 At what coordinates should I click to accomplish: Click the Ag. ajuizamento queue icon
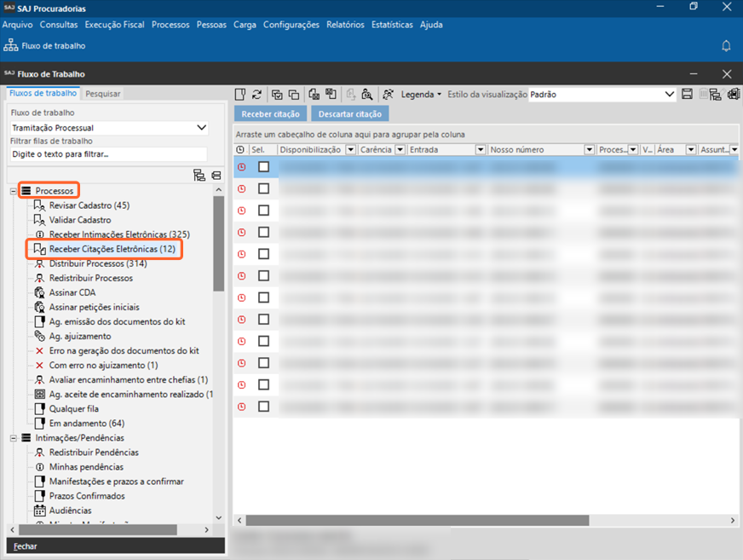pos(39,336)
